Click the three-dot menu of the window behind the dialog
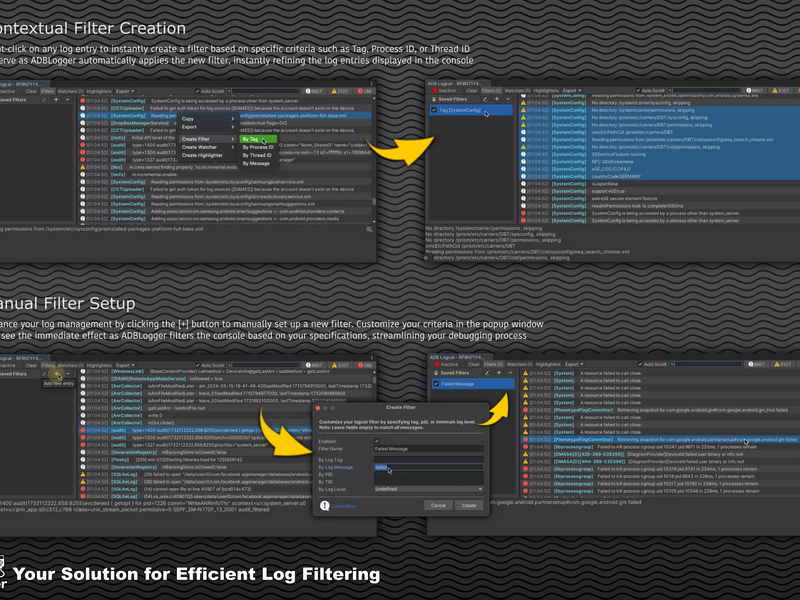 coord(371,358)
